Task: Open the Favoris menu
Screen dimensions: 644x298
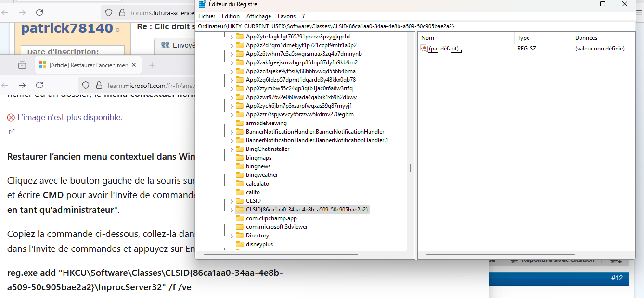Action: click(x=286, y=16)
